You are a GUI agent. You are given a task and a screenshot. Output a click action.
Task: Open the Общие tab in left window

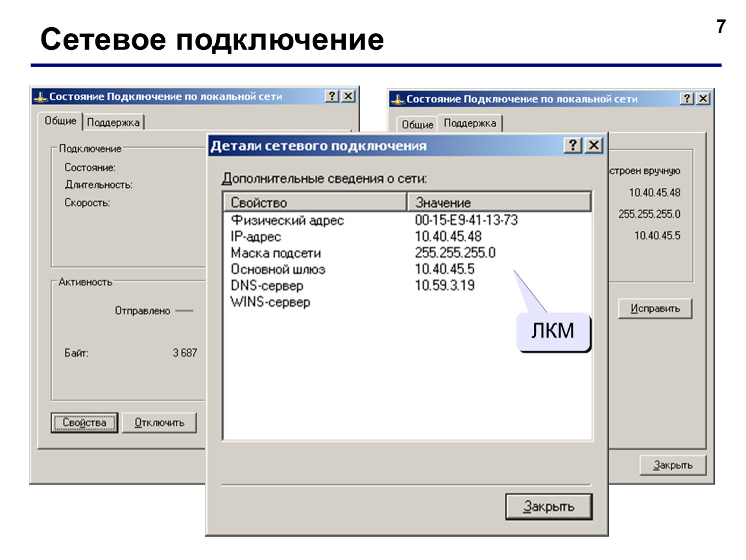[60, 121]
